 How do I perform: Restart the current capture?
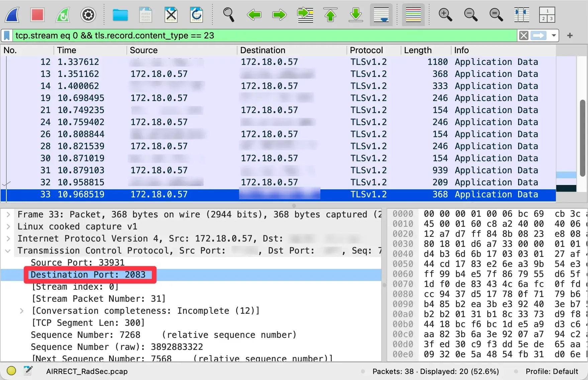pos(63,15)
